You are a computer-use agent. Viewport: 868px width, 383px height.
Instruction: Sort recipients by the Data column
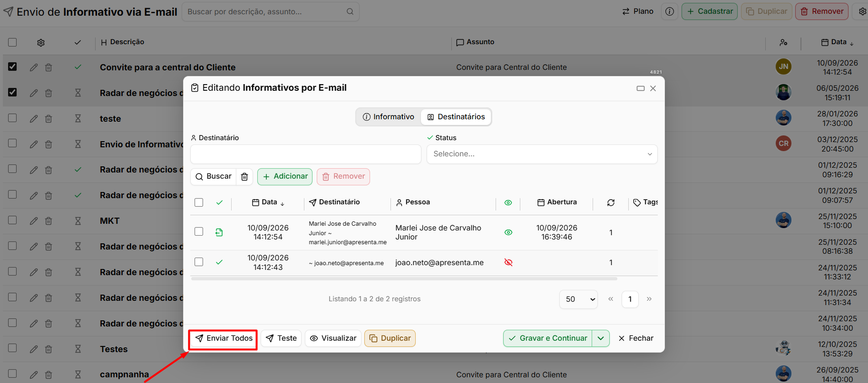tap(268, 202)
